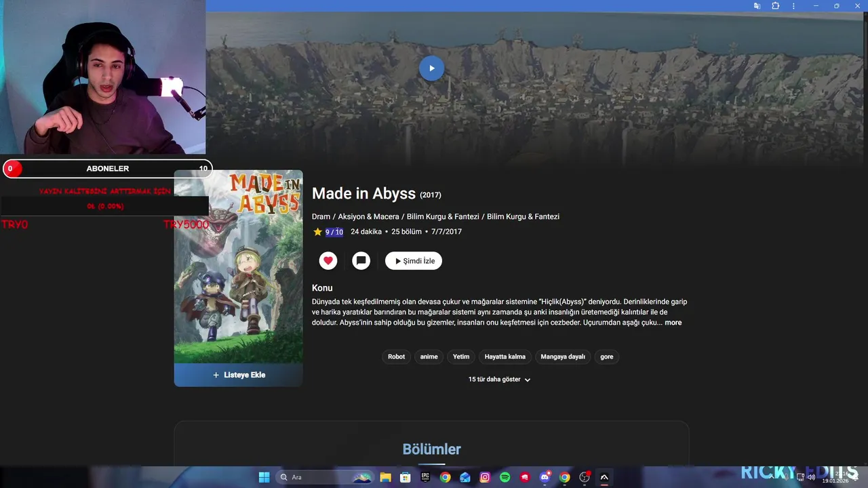Click the Bölümler section heading

click(431, 449)
